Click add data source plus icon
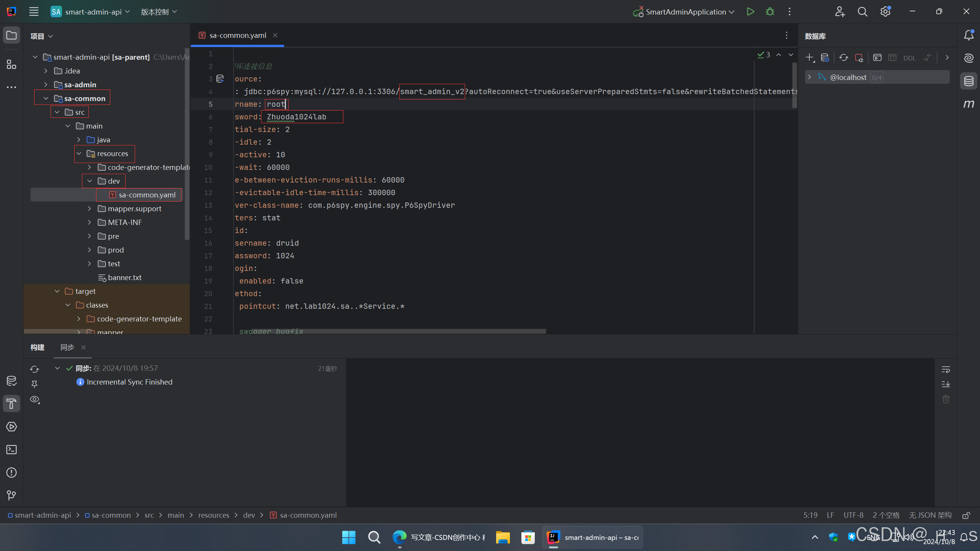Viewport: 980px width, 551px height. coord(809,58)
